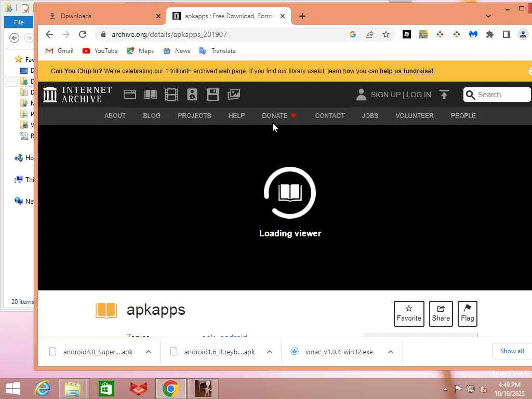Click the Google icon in the address bar
The height and width of the screenshot is (399, 532).
point(353,34)
